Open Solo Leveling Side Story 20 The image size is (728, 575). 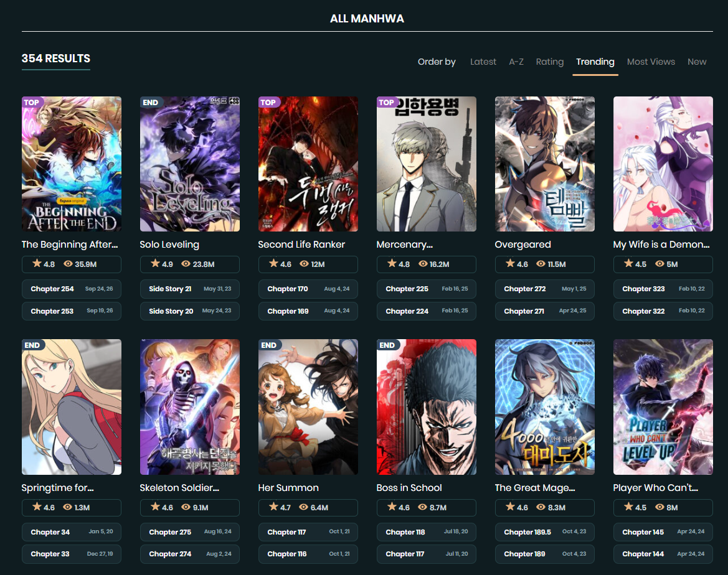[190, 311]
